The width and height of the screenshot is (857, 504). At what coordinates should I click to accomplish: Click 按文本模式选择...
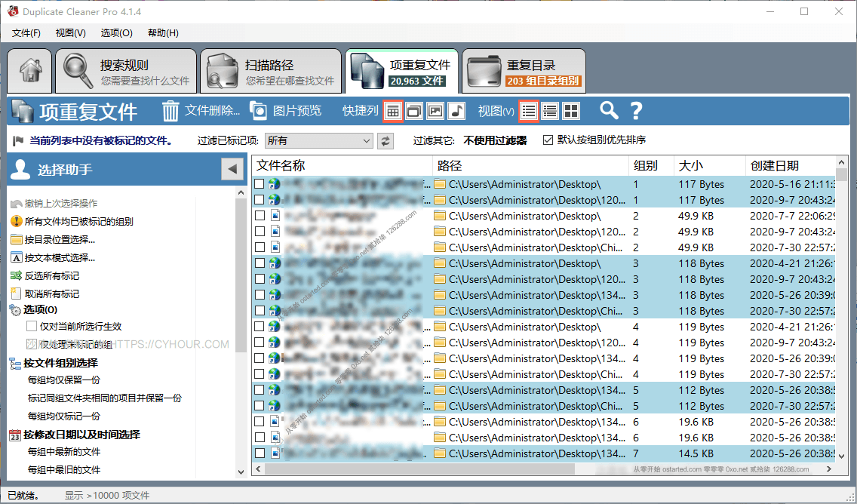pyautogui.click(x=53, y=257)
